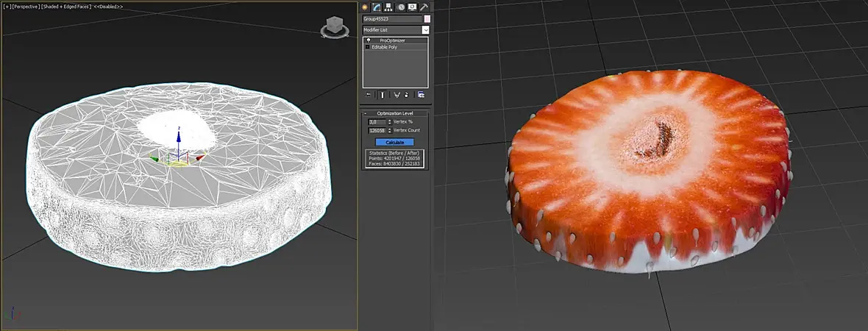
Task: Toggle Show End Result icon
Action: (x=383, y=95)
